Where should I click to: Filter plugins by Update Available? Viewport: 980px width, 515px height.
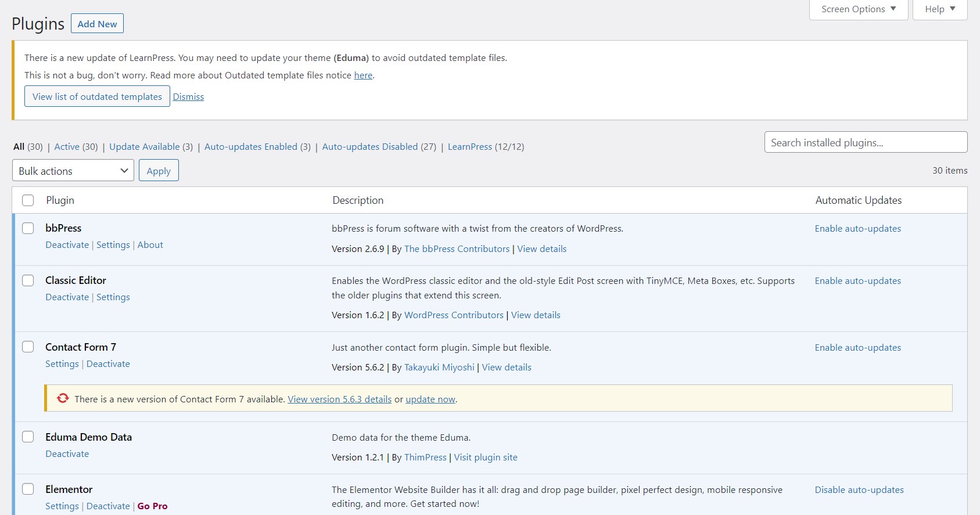pyautogui.click(x=144, y=147)
